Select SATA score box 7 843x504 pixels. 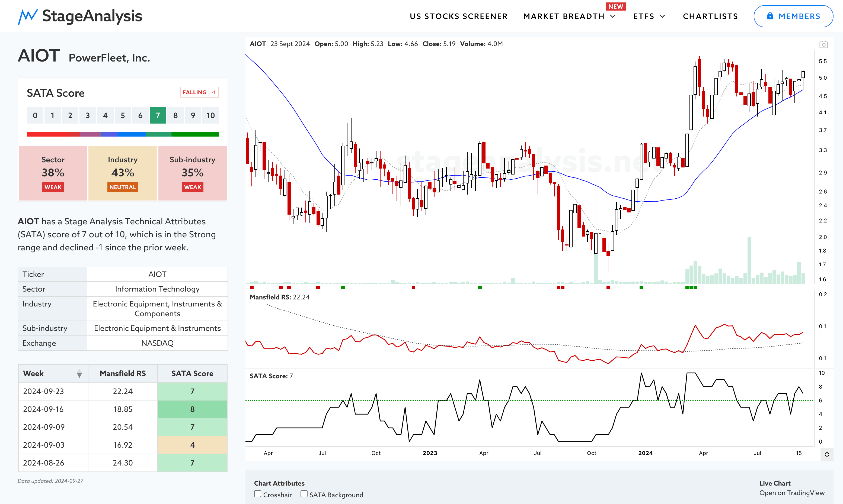[158, 115]
